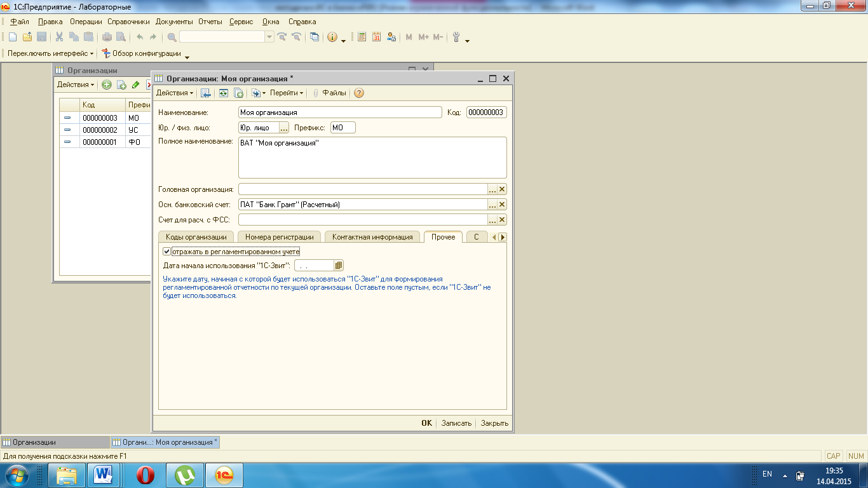Click the Полное наименование text area
The height and width of the screenshot is (488, 868).
pyautogui.click(x=372, y=158)
